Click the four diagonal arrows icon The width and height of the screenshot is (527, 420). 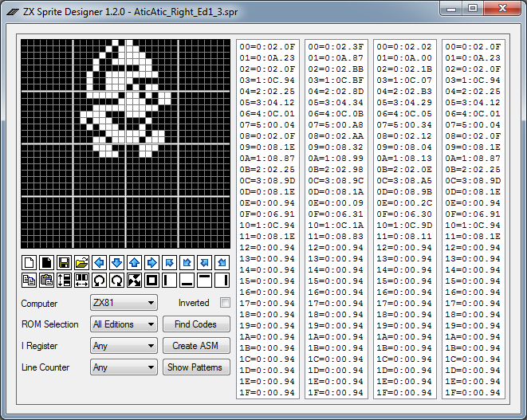tap(134, 280)
